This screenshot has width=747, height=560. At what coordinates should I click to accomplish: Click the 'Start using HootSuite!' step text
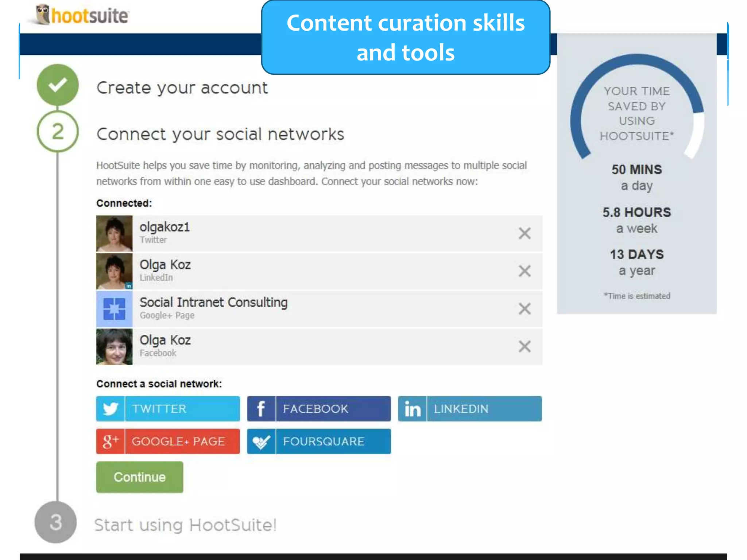pos(185,525)
